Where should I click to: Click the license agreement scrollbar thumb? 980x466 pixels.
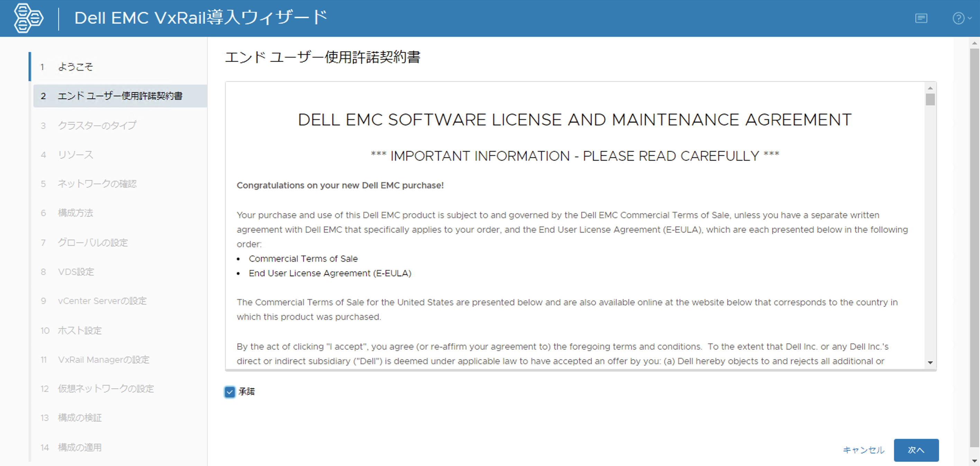coord(930,99)
